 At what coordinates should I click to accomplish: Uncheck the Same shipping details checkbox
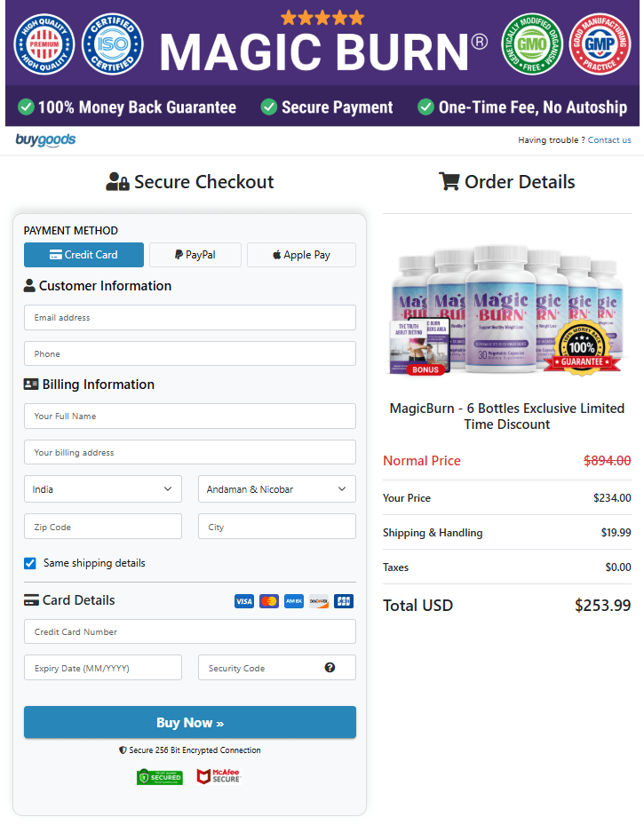tap(28, 563)
